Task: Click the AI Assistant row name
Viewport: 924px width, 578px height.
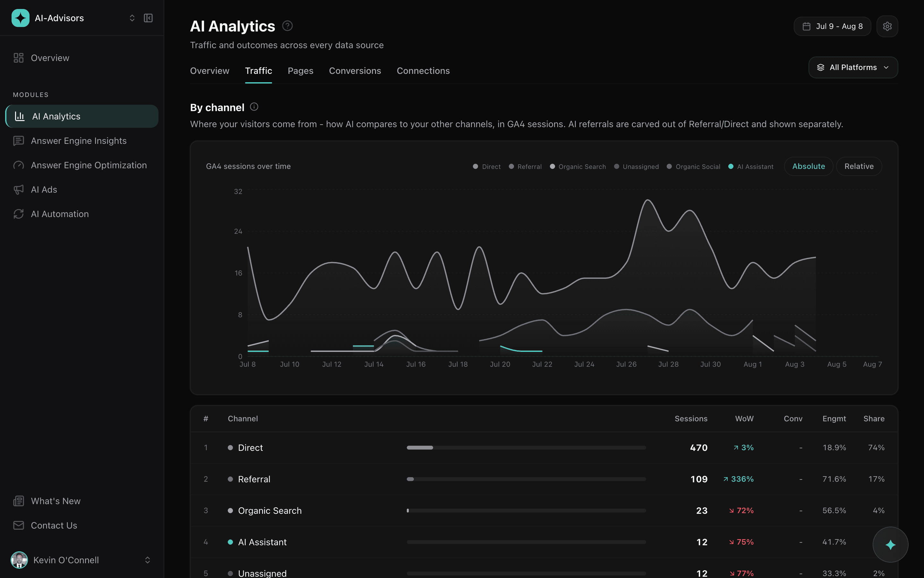Action: (x=262, y=542)
